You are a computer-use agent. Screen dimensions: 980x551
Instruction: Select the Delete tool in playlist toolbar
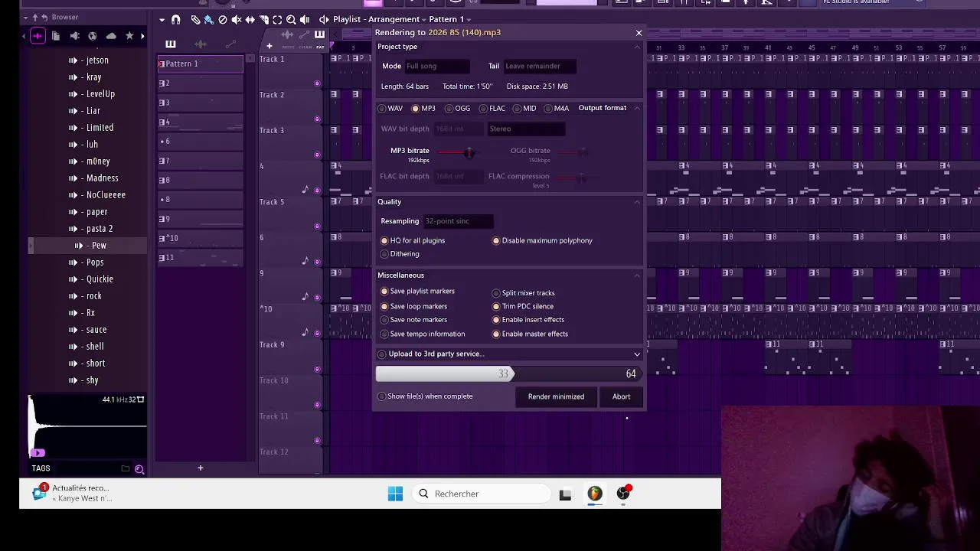click(x=223, y=19)
